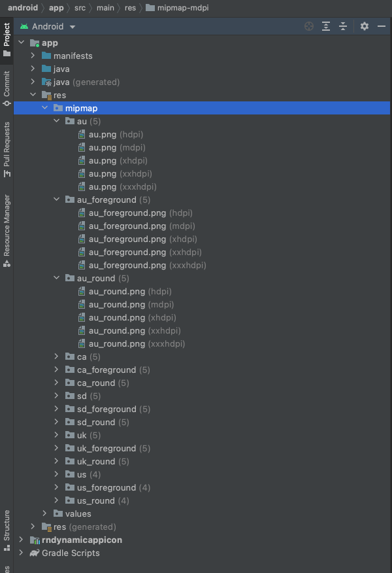Collapse the au (5) folder

click(x=57, y=121)
